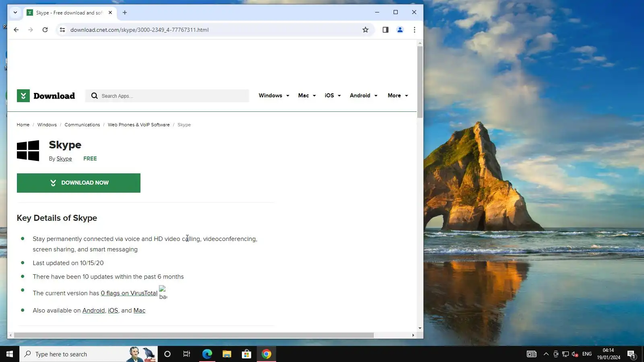Open News and interests in taskbar
The image size is (644, 362).
point(532,354)
